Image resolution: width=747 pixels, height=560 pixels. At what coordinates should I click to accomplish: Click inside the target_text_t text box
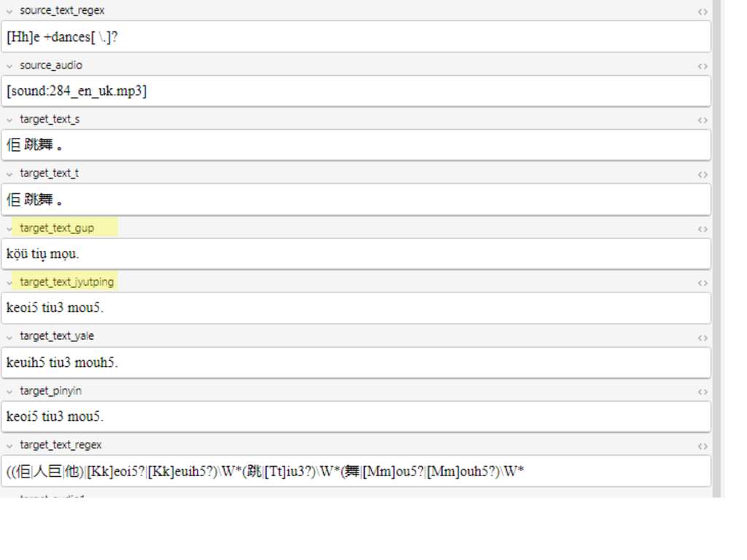point(356,200)
